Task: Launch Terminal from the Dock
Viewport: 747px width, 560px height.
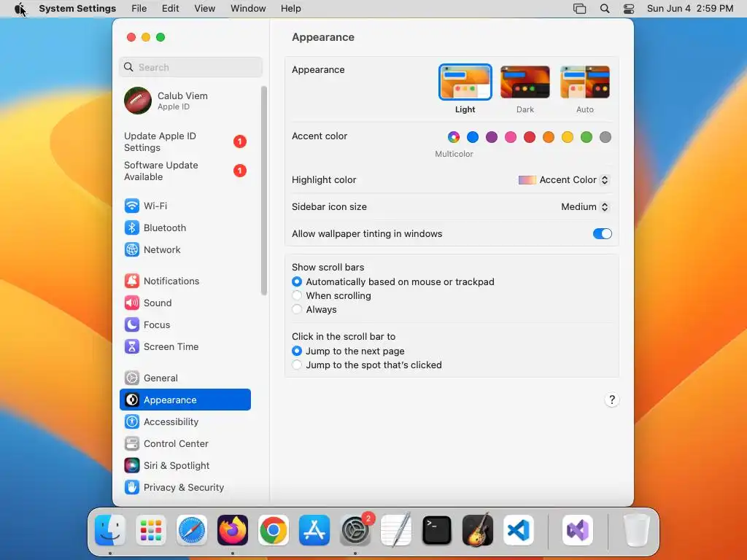Action: point(437,530)
